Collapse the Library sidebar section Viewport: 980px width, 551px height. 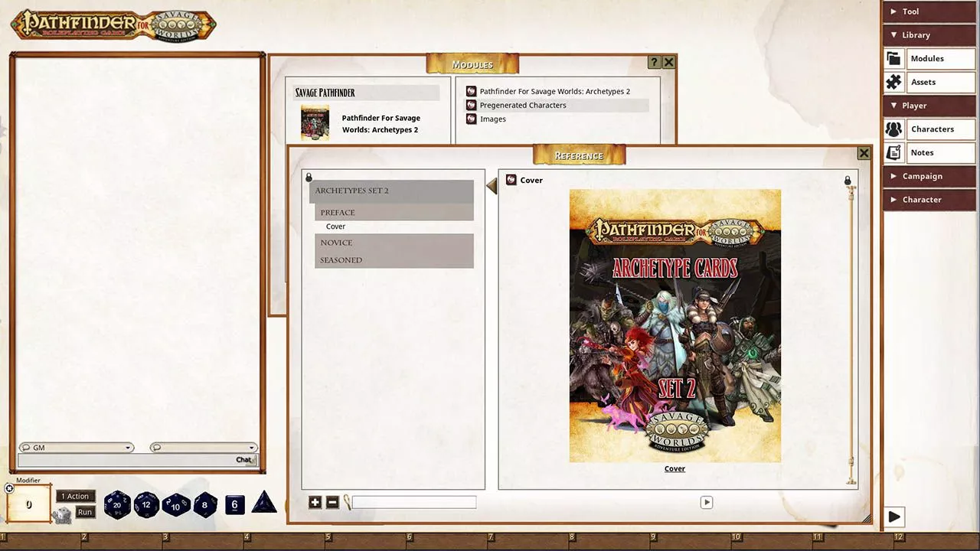click(929, 34)
